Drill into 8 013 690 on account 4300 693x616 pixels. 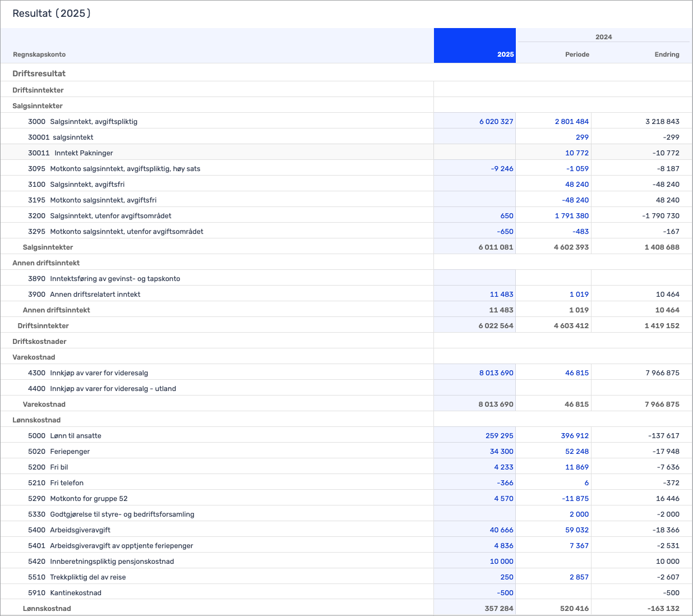click(496, 373)
